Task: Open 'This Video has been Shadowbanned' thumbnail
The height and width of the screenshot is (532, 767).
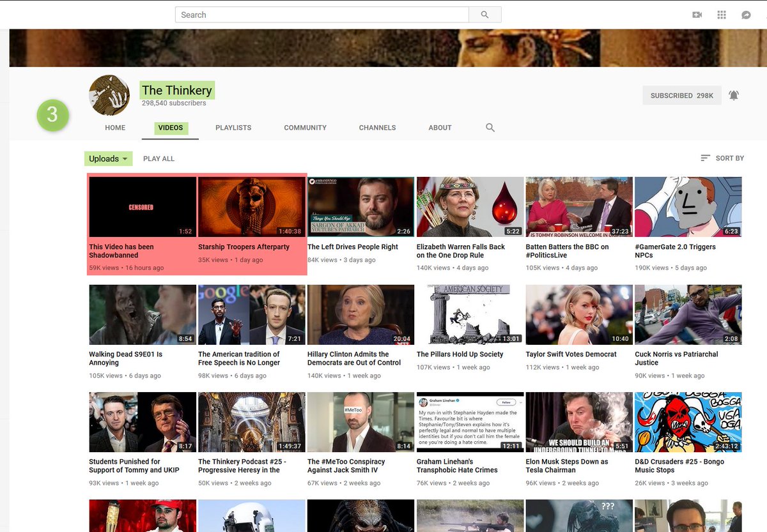Action: click(143, 207)
